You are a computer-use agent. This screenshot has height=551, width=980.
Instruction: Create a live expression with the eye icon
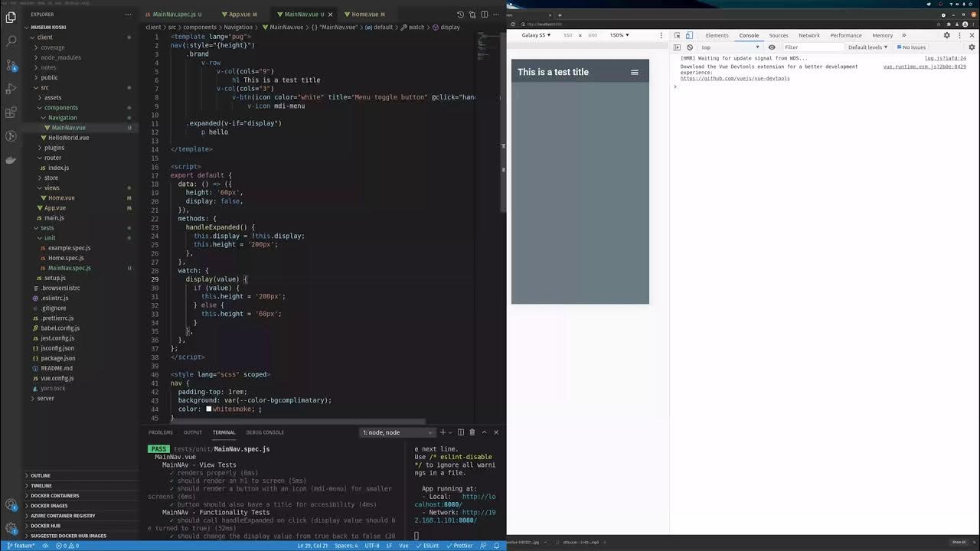(772, 47)
